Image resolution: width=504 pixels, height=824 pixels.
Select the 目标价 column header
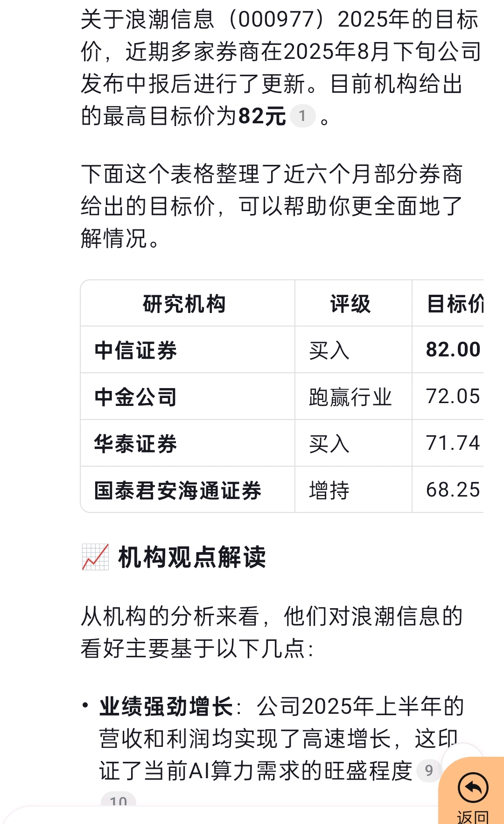click(455, 304)
